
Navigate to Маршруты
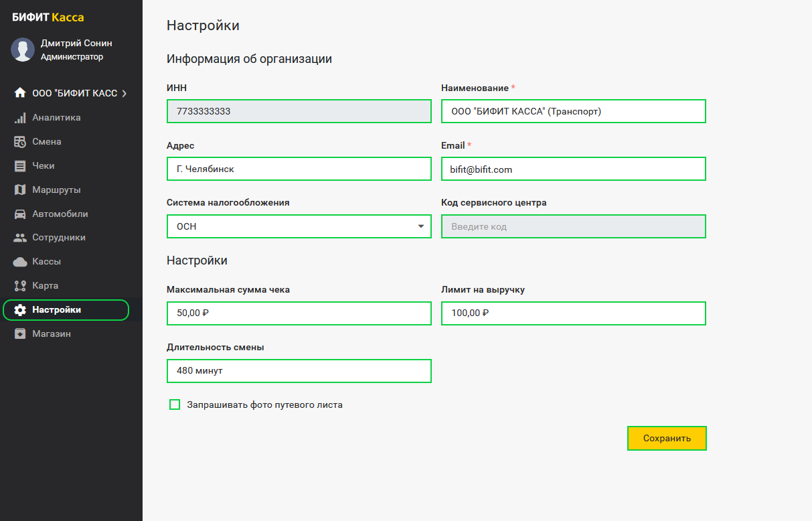click(x=56, y=190)
